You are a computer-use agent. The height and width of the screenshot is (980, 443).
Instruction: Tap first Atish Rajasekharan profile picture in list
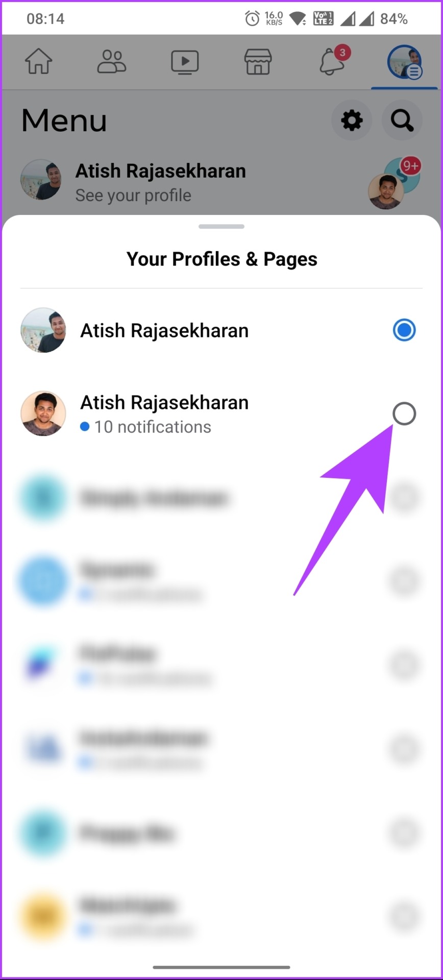[43, 330]
